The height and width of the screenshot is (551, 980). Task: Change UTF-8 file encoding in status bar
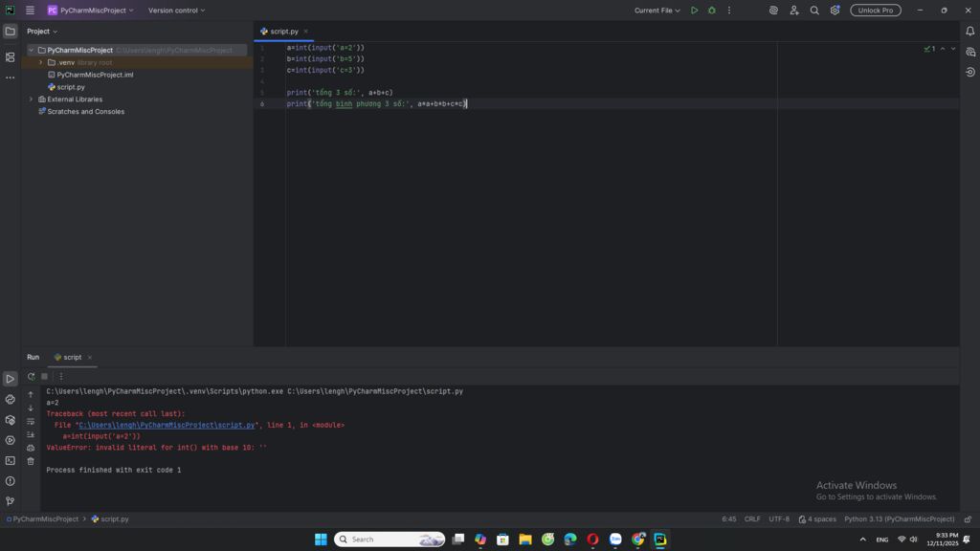(779, 519)
